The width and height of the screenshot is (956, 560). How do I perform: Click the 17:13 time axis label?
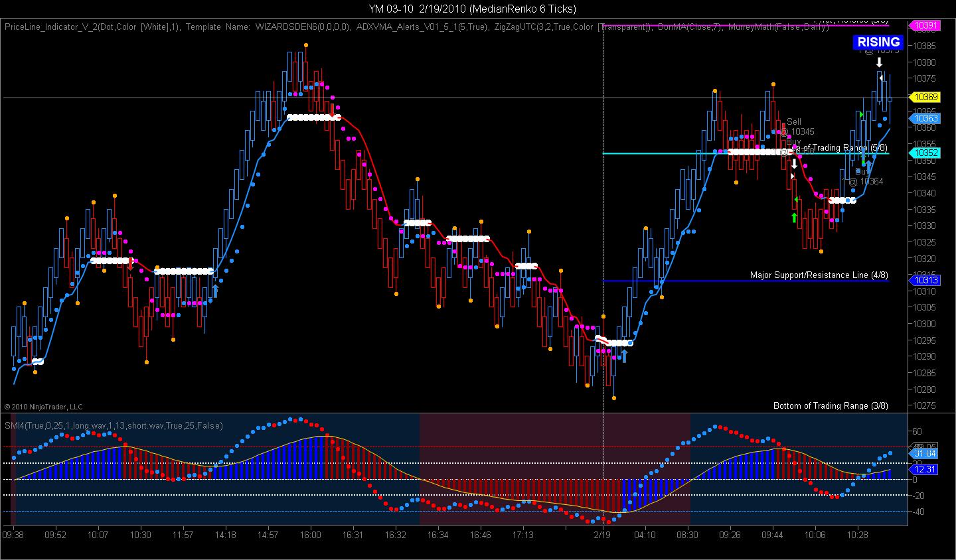point(522,535)
